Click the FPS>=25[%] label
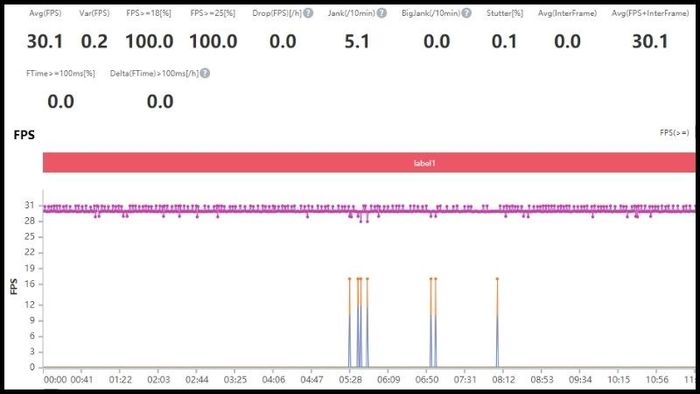The image size is (700, 394). tap(212, 13)
